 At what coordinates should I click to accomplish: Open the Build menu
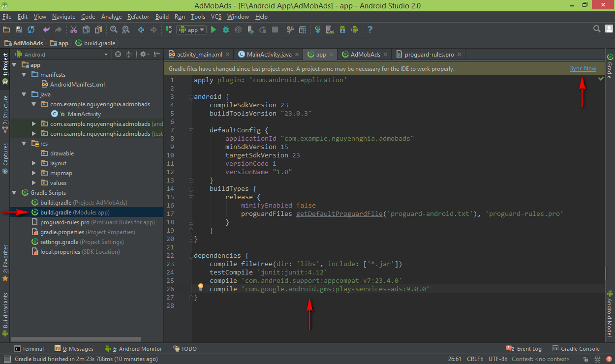[162, 17]
